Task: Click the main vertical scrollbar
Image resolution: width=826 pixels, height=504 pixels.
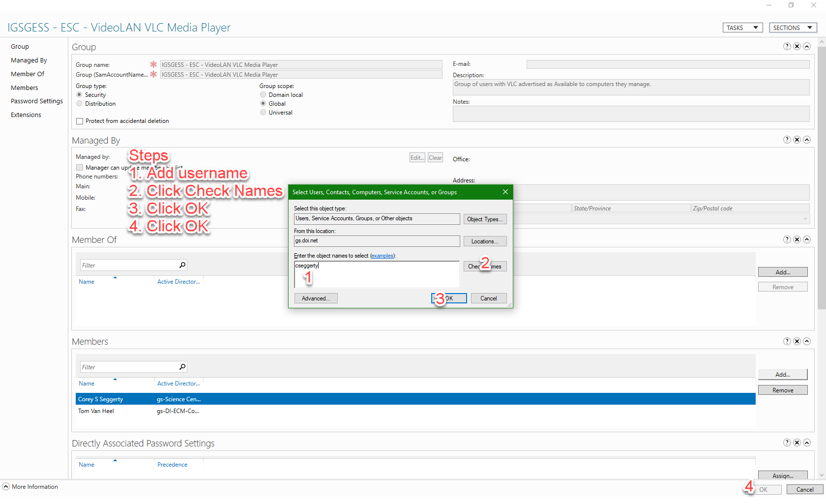Action: coord(822,178)
